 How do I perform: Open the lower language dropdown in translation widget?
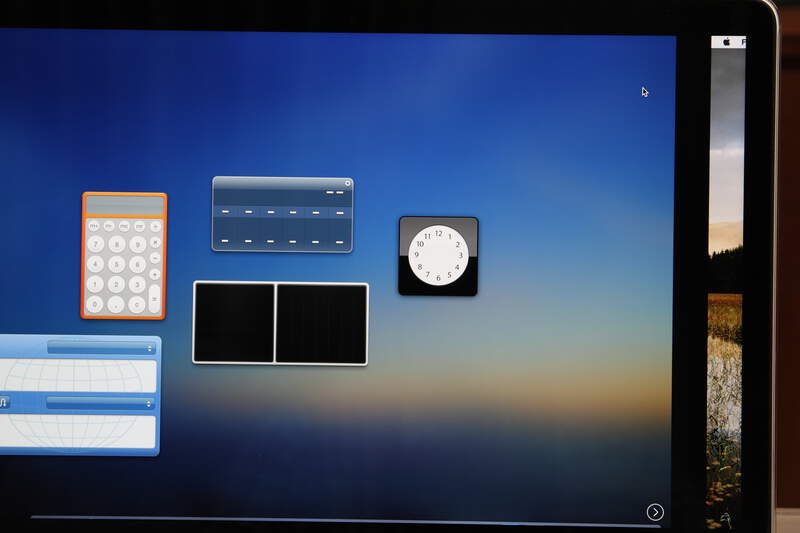[x=100, y=404]
